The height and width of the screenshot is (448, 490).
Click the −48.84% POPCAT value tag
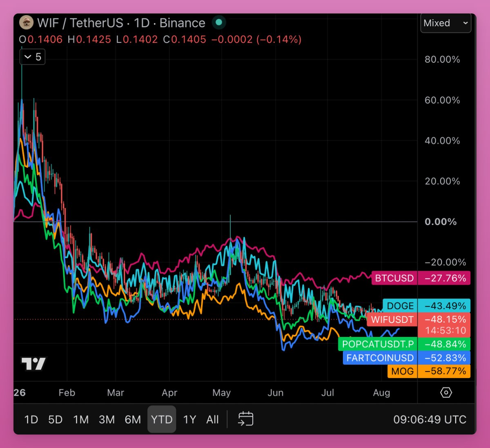(x=445, y=344)
